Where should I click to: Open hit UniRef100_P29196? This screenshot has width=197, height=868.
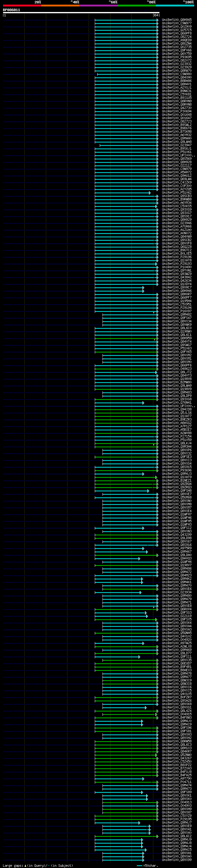point(177,257)
